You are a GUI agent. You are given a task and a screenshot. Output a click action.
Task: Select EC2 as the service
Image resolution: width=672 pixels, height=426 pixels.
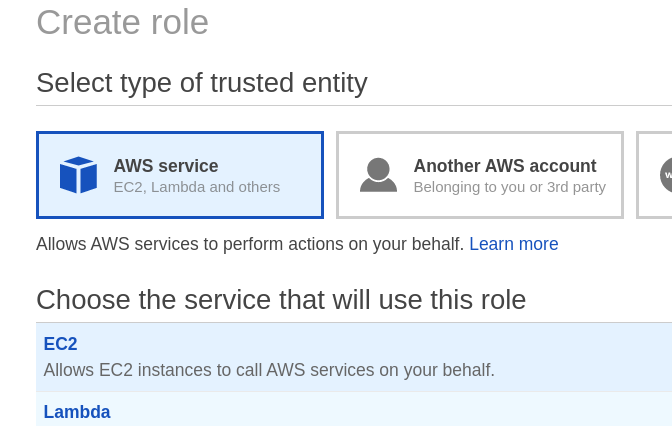coord(60,344)
